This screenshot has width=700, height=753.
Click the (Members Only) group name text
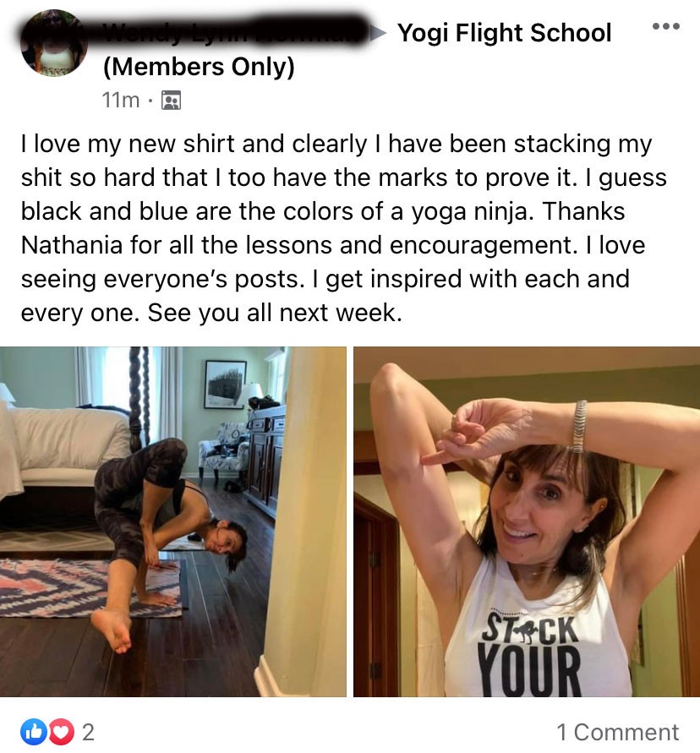(199, 66)
